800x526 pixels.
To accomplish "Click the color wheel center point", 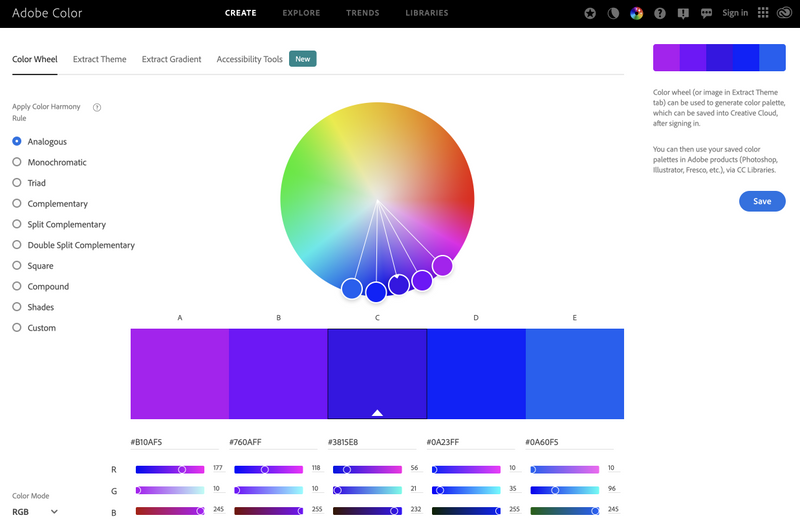I will (378, 200).
